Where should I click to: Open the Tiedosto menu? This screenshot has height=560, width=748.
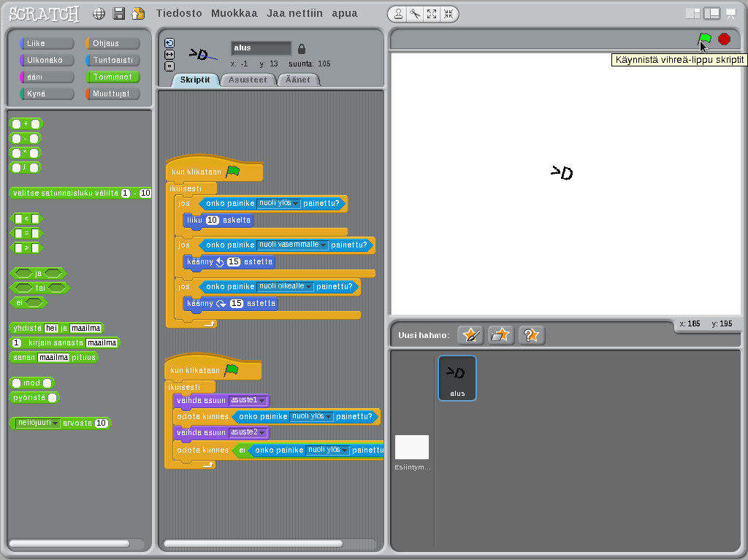point(179,13)
